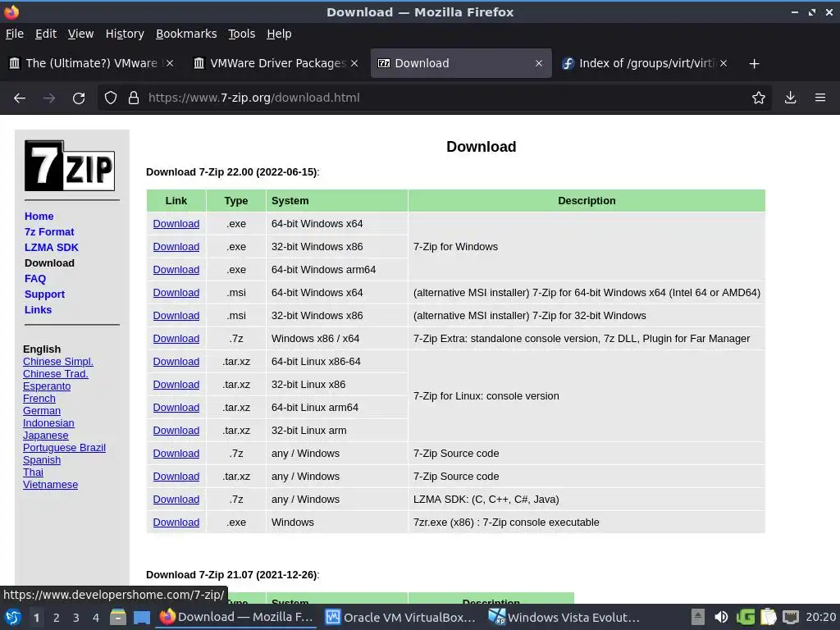Go back to the previous page

coord(20,98)
